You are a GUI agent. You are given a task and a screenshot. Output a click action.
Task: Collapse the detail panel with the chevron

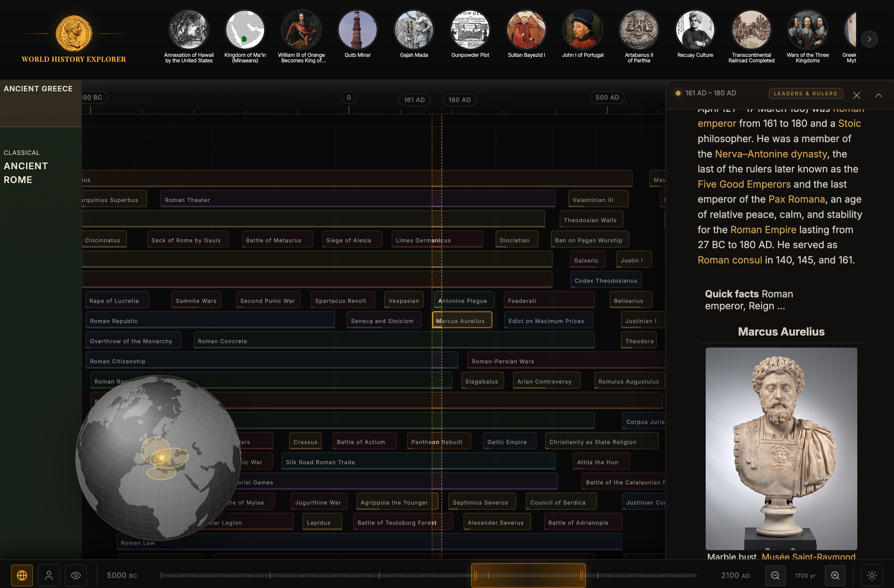(x=879, y=95)
